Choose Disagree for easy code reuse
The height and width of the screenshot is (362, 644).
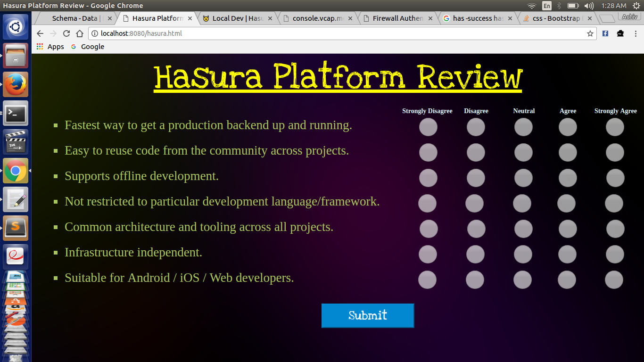point(476,153)
